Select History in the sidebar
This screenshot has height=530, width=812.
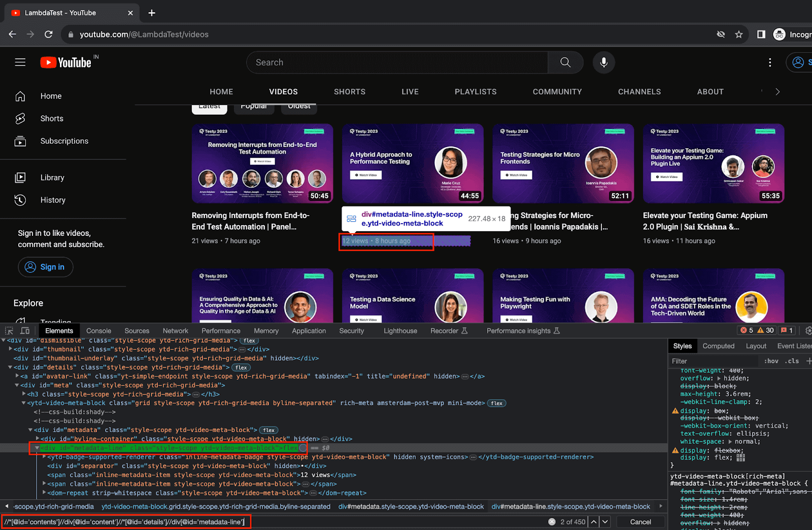pyautogui.click(x=53, y=200)
